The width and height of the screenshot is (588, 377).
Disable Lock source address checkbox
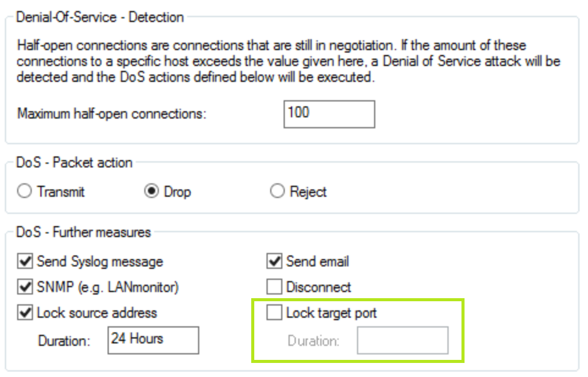coord(25,313)
